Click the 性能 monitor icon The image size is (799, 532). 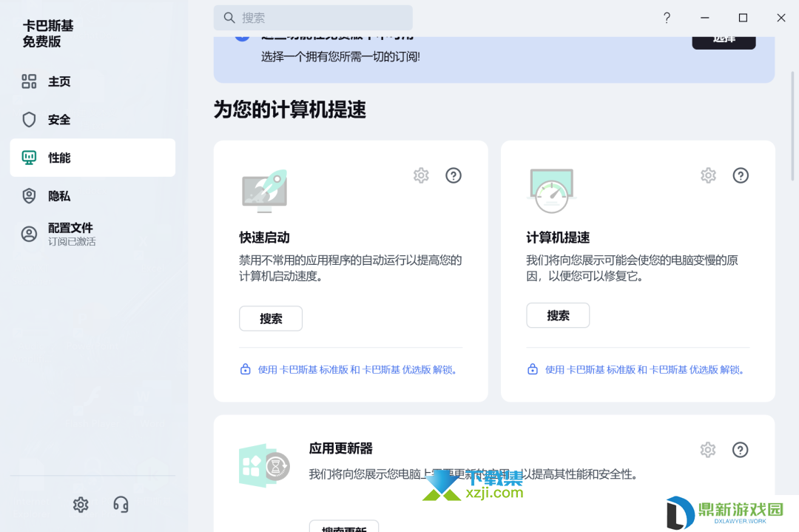tap(29, 158)
